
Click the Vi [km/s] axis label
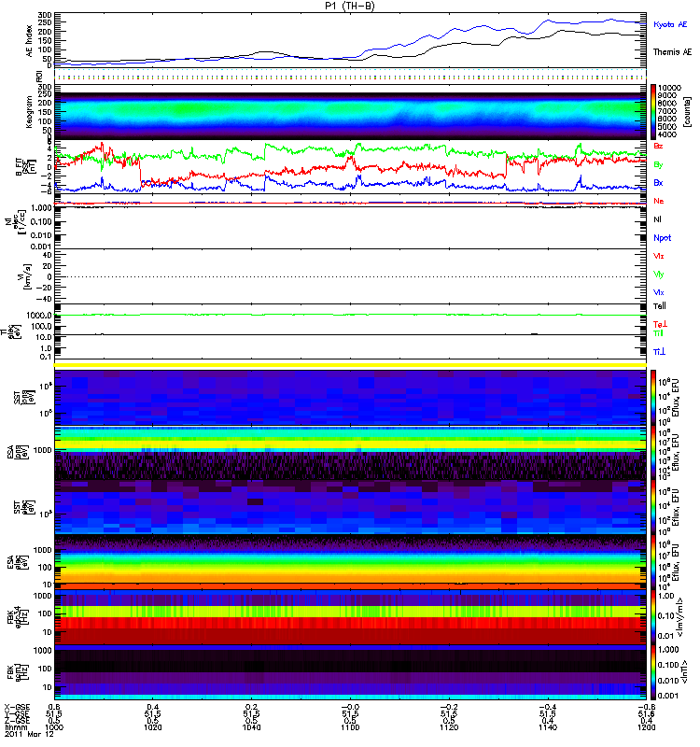25,276
